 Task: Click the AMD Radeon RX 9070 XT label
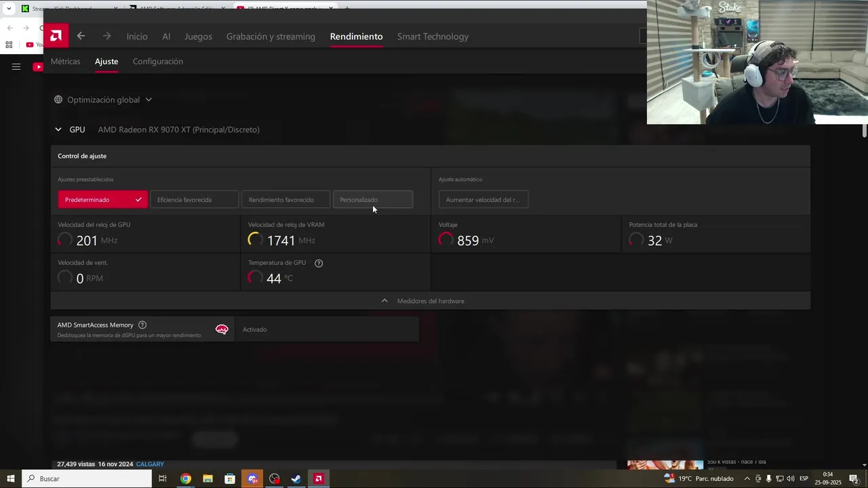(x=178, y=129)
